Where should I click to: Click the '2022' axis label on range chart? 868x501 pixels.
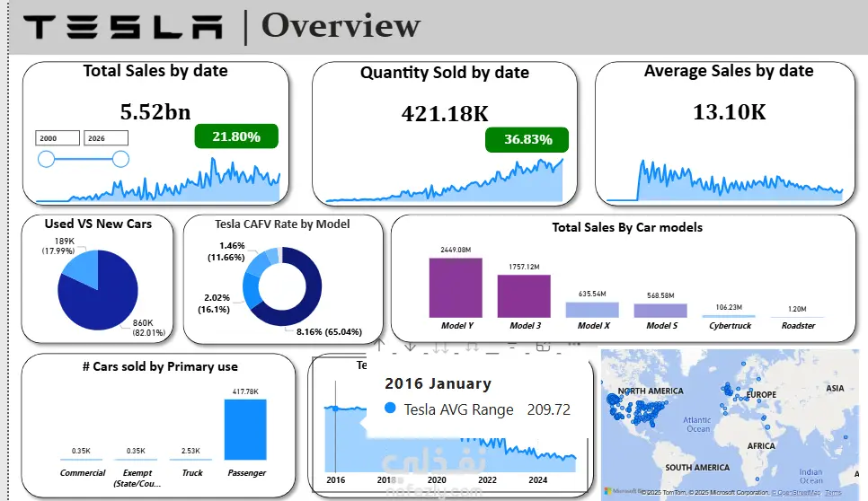pyautogui.click(x=487, y=480)
